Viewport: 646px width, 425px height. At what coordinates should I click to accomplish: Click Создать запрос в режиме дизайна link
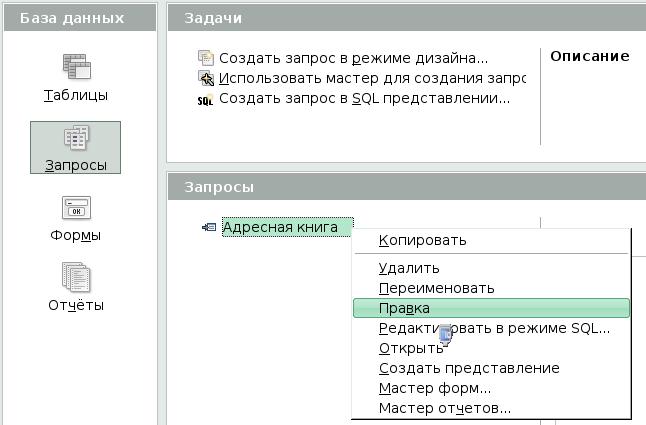click(x=353, y=58)
